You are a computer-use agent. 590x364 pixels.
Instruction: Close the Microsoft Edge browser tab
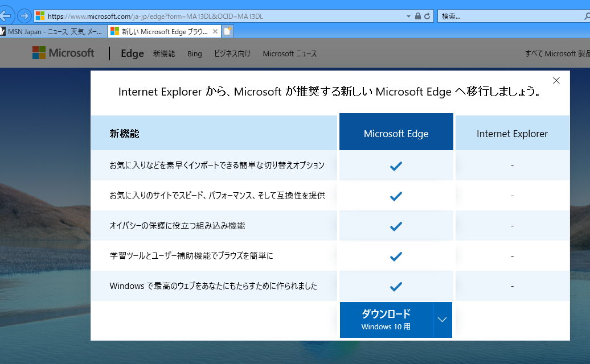click(215, 31)
